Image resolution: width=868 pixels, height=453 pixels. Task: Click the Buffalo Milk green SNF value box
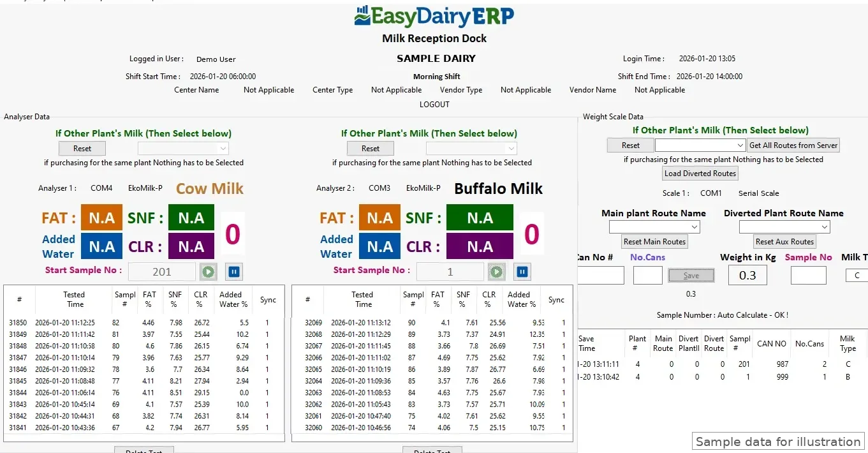click(480, 218)
